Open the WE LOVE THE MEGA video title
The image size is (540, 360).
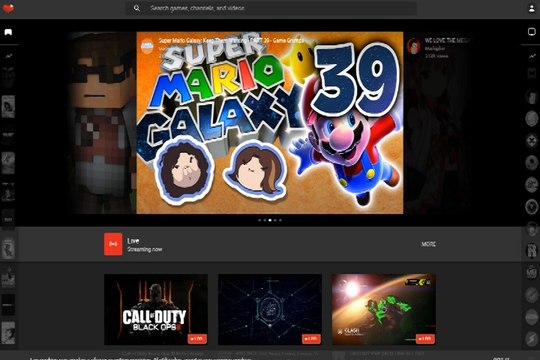click(x=447, y=41)
